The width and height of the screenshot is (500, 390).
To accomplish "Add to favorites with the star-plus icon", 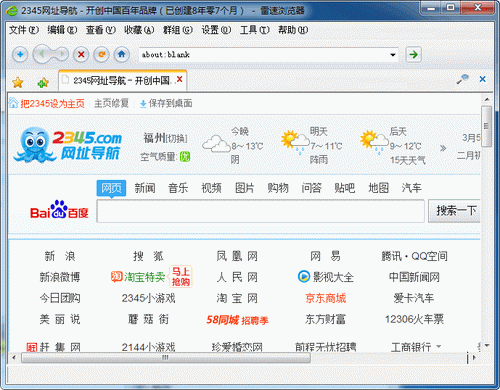I will [x=43, y=82].
